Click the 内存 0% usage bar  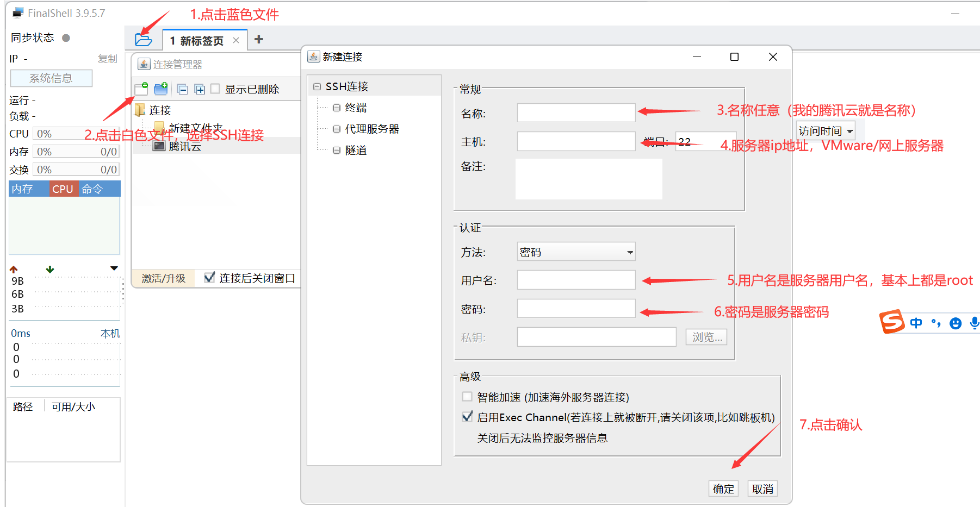pyautogui.click(x=76, y=152)
